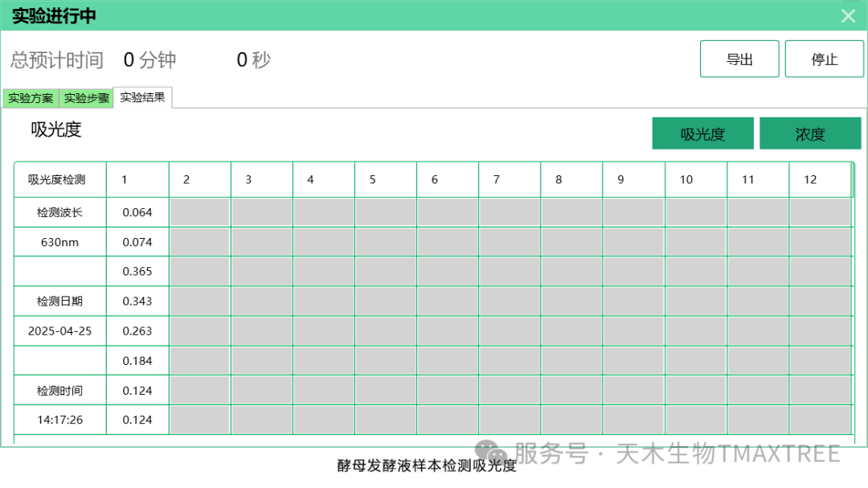Select the column 12 header

click(x=819, y=179)
